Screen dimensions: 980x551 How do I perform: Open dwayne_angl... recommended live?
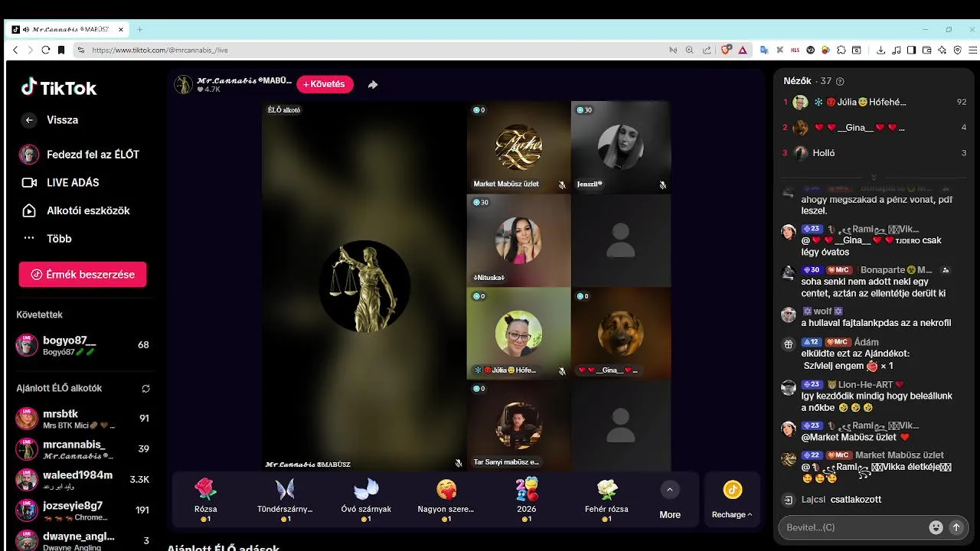(x=83, y=540)
